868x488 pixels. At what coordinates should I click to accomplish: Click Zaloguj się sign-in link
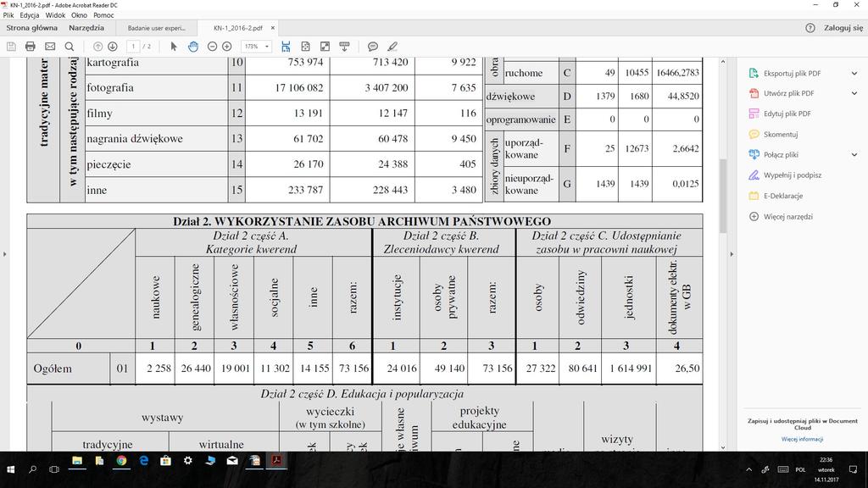(x=843, y=28)
